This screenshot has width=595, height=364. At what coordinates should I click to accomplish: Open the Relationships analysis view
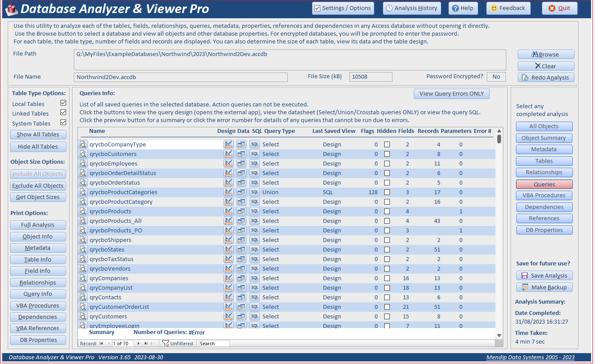[544, 172]
